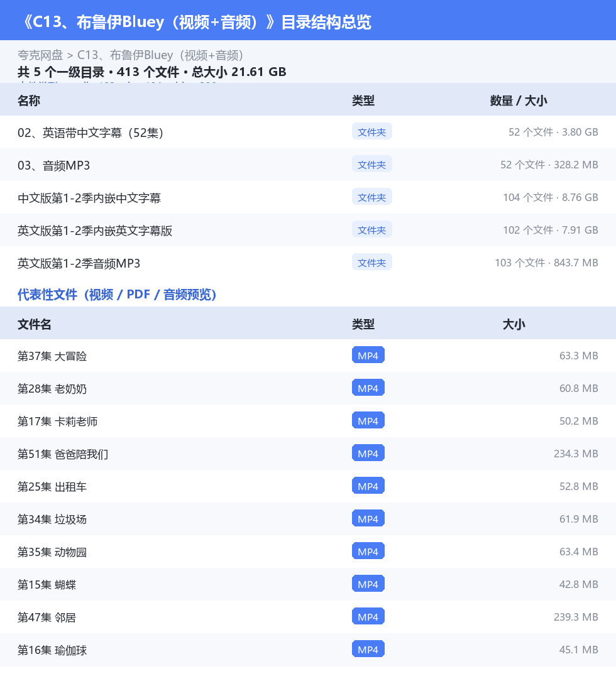Image resolution: width=616 pixels, height=686 pixels.
Task: Click size 42.8 MB
Action: click(x=579, y=584)
